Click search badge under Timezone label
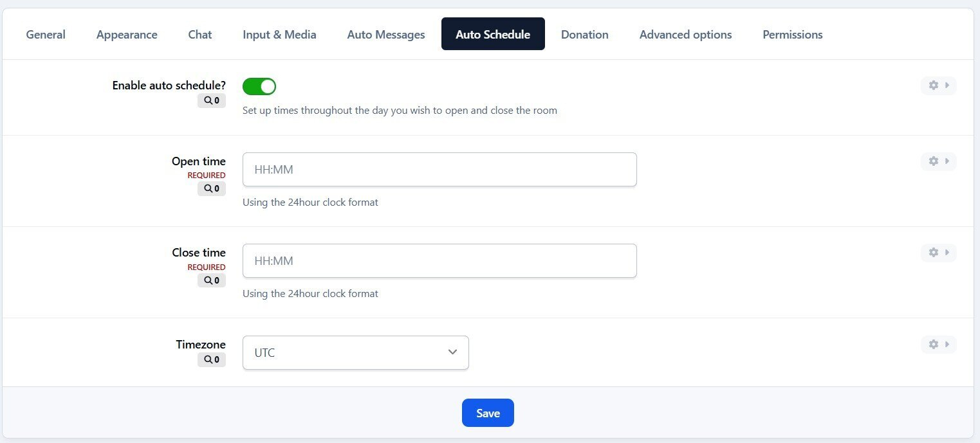 coord(212,359)
